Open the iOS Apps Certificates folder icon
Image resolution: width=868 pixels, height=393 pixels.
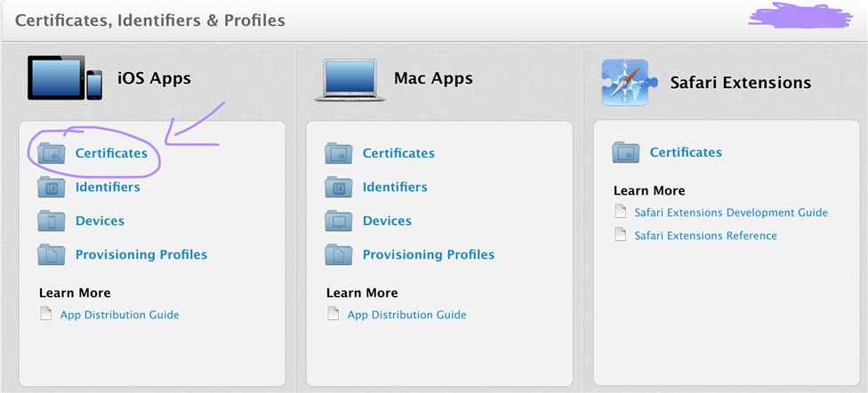click(x=52, y=153)
